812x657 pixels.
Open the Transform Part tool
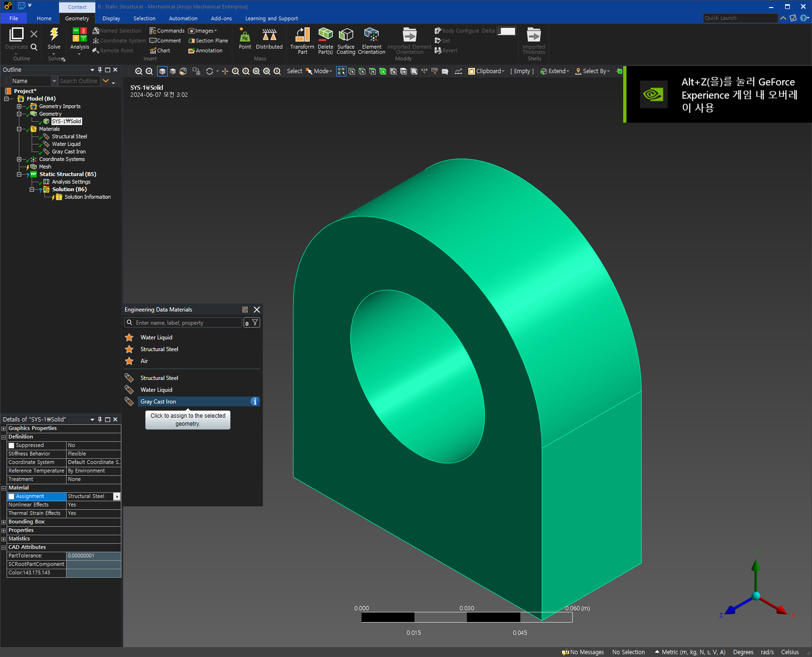[x=302, y=35]
